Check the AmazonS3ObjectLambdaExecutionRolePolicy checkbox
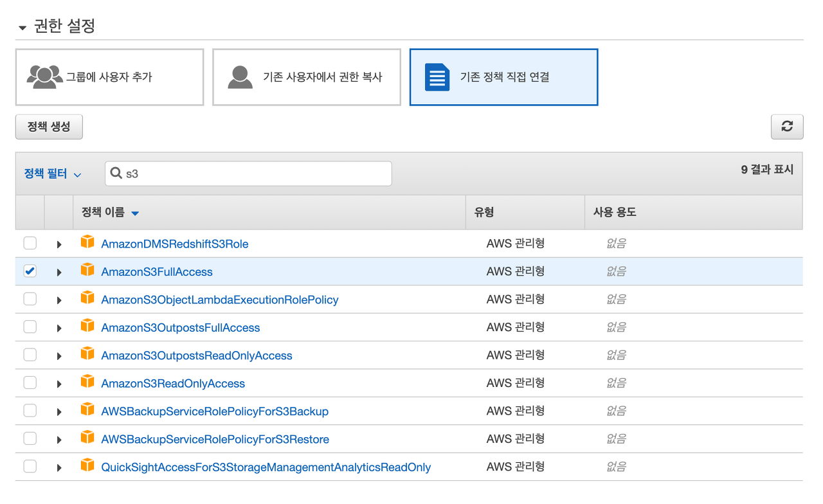The image size is (823, 504). (30, 299)
